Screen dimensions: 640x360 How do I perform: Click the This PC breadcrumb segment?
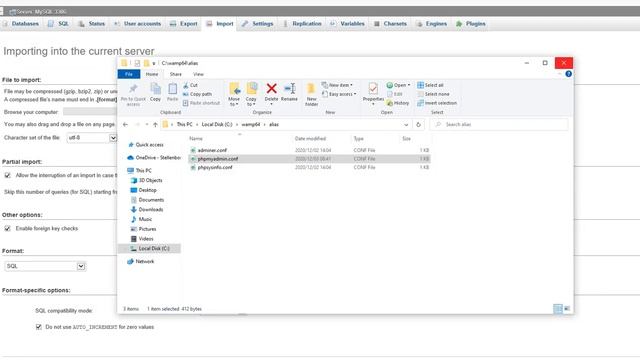(x=184, y=124)
